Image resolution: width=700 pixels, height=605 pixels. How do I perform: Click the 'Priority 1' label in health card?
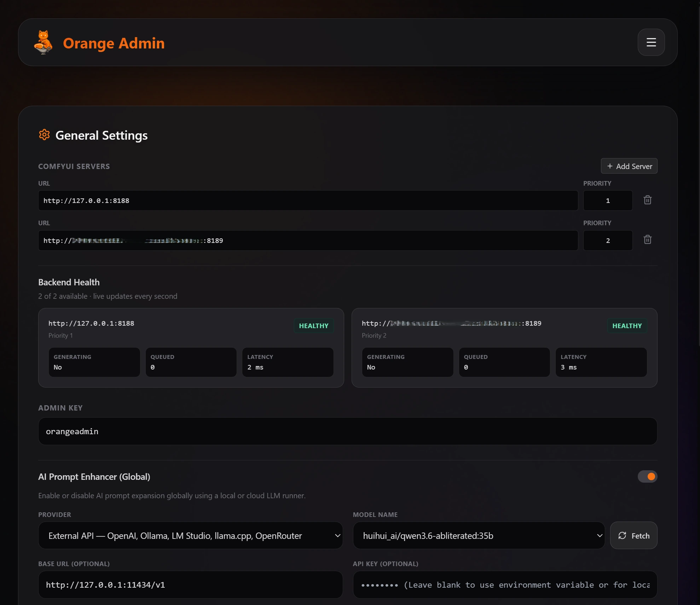(60, 336)
